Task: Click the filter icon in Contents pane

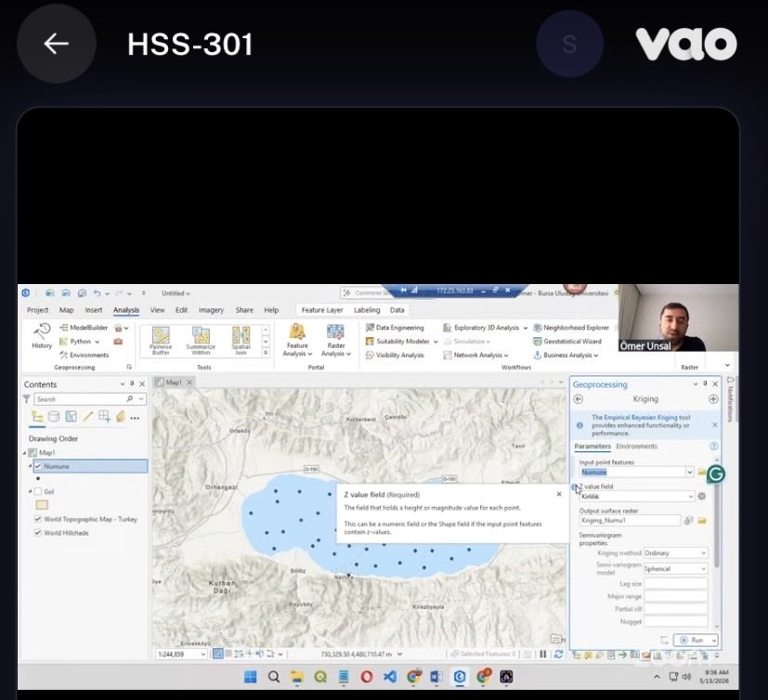Action: [x=26, y=399]
